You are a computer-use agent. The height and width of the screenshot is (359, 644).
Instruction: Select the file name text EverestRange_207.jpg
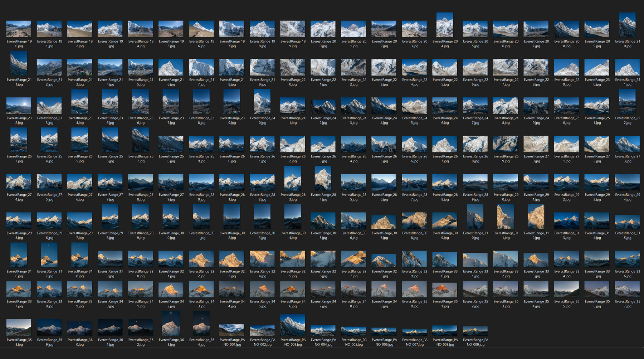pos(536,44)
